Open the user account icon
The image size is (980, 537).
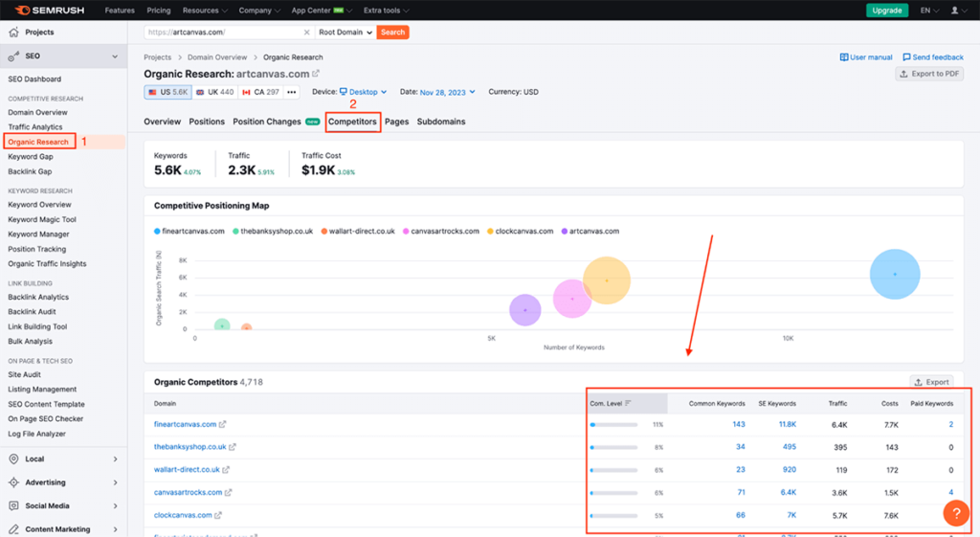pos(954,10)
